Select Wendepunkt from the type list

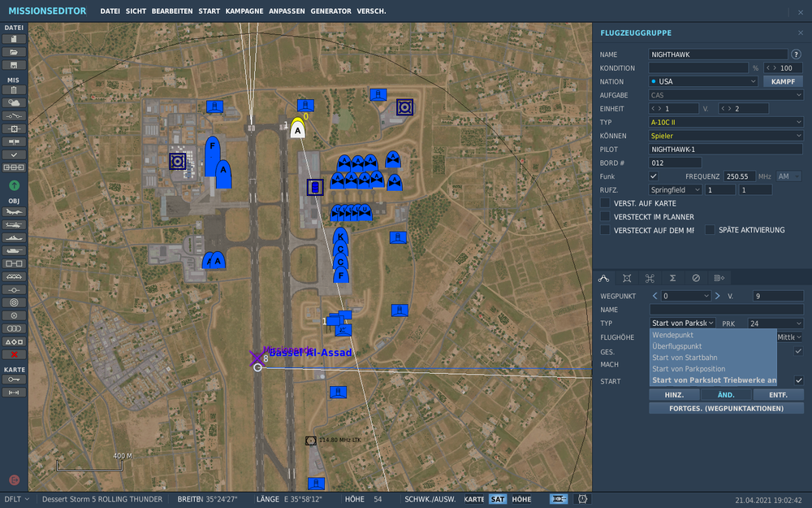pyautogui.click(x=713, y=335)
